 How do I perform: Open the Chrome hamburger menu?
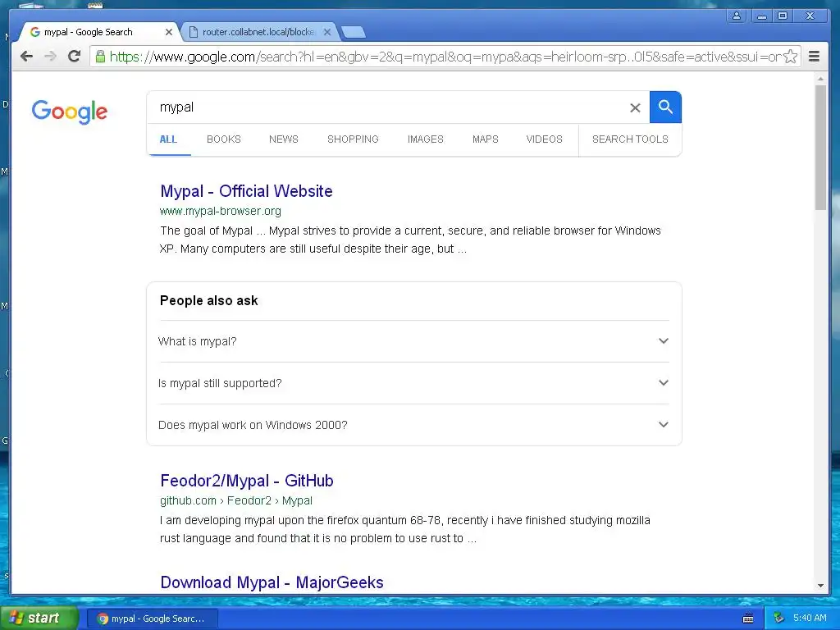tap(814, 57)
